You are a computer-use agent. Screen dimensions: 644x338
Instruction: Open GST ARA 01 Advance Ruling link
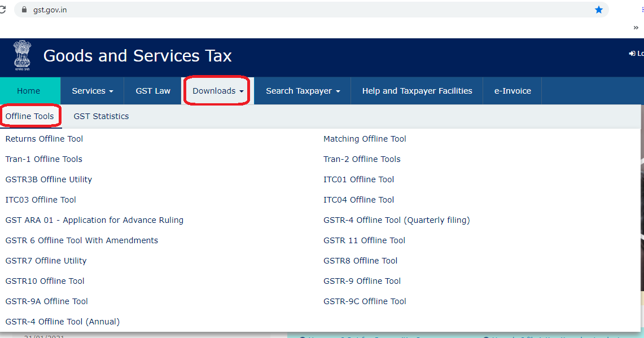[x=94, y=220]
